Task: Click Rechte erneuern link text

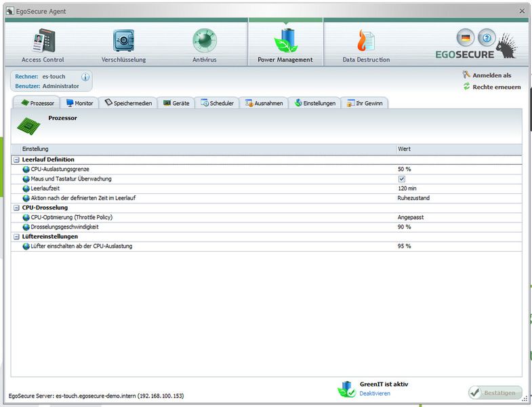Action: click(x=497, y=87)
